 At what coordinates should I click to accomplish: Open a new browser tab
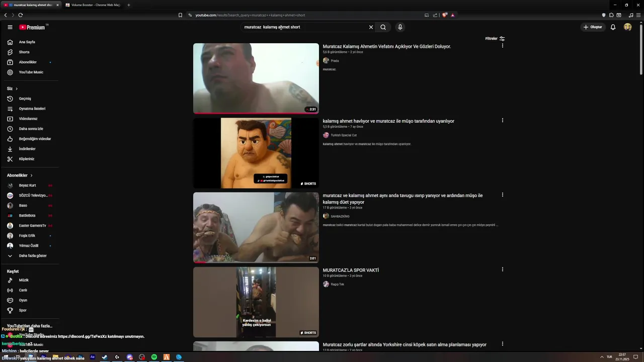coord(128,5)
